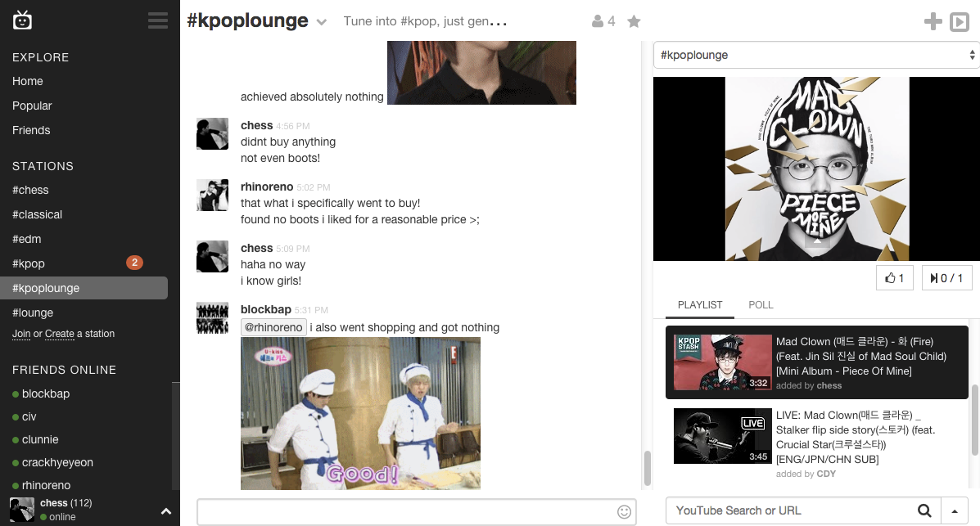Open the image above achieved absolutely nothing
This screenshot has height=526, width=980.
[481, 73]
